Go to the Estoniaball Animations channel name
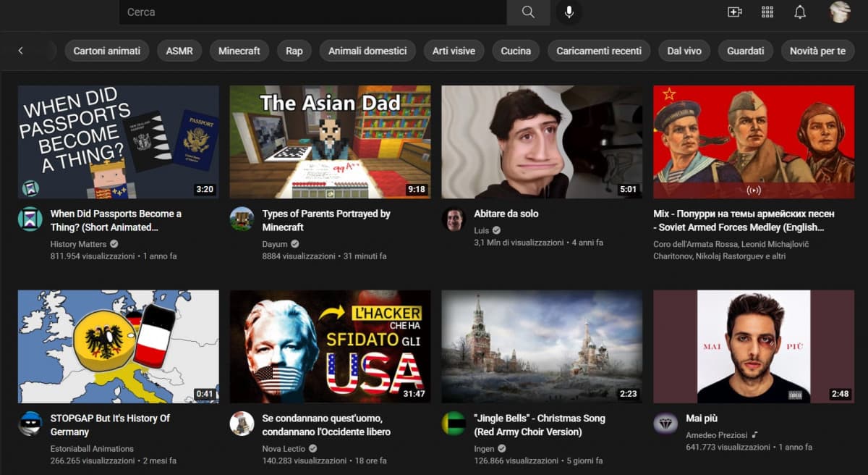The height and width of the screenshot is (475, 868). pos(92,448)
